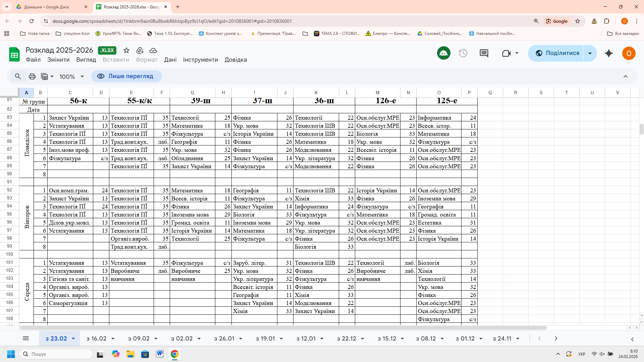
Task: Click the document status cloud icon
Action: 153,50
